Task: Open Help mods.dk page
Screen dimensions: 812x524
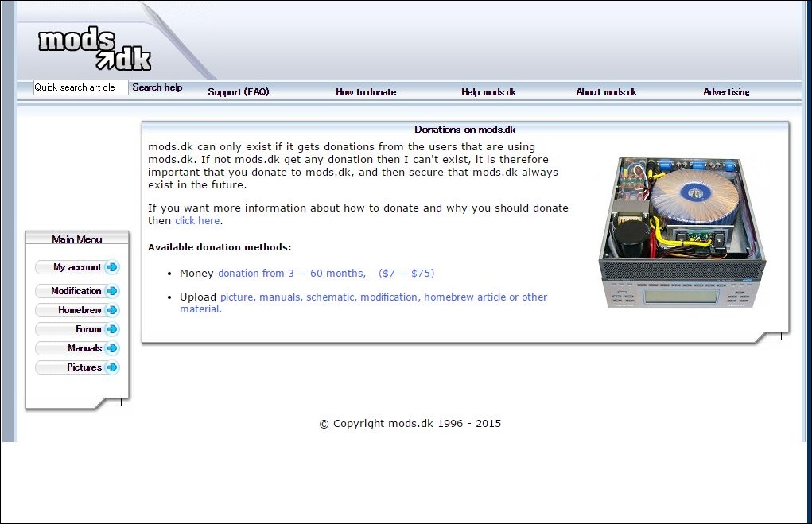Action: click(489, 92)
